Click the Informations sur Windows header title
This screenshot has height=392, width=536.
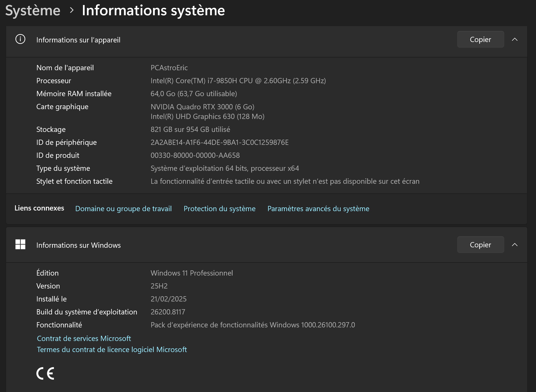78,245
